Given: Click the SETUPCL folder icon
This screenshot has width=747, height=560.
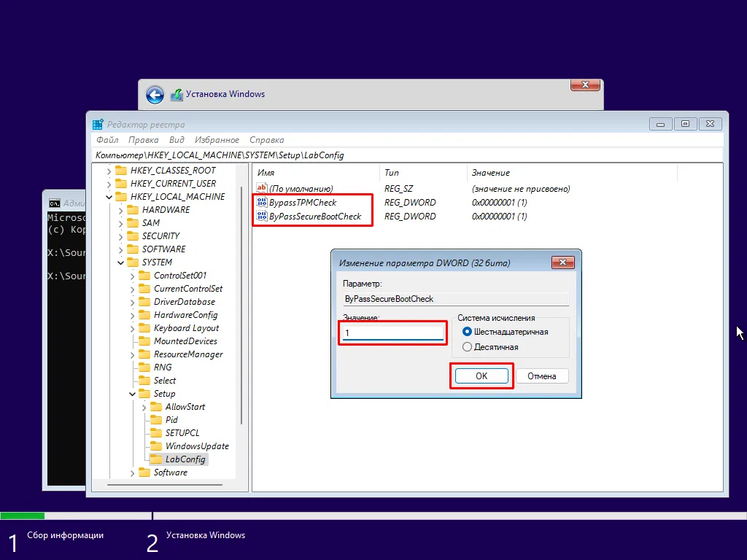Looking at the screenshot, I should click(x=156, y=433).
